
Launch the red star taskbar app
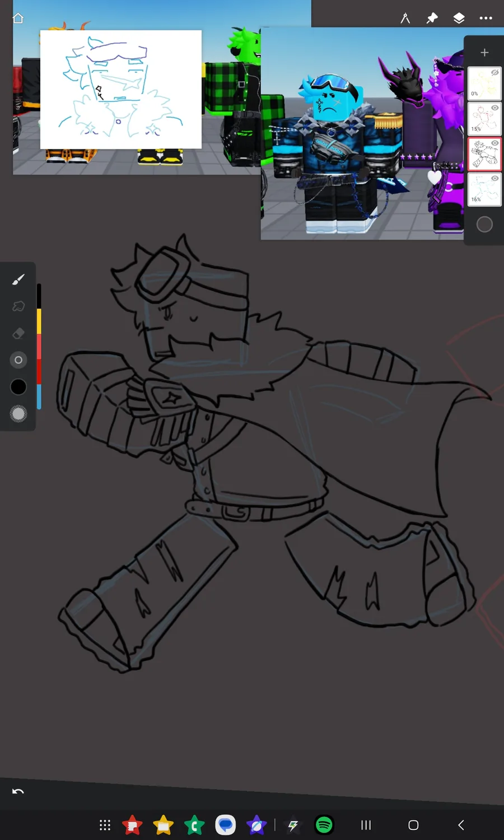click(133, 825)
